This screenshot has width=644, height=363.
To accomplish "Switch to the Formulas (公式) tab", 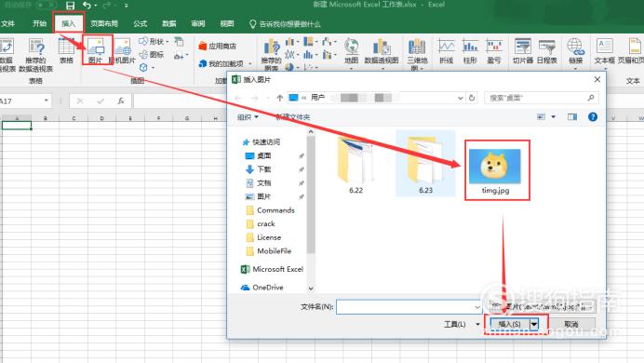I will (x=140, y=24).
